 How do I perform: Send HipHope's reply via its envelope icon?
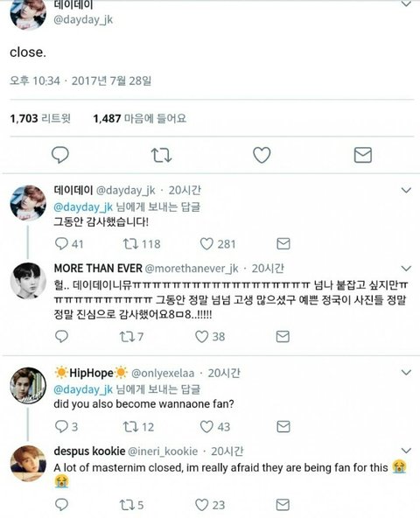[283, 426]
